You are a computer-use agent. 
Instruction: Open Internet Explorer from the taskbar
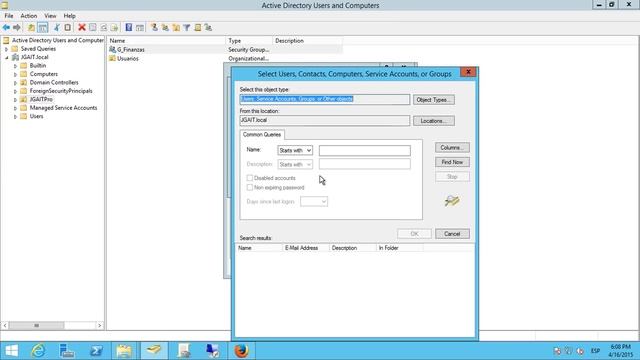coord(38,351)
